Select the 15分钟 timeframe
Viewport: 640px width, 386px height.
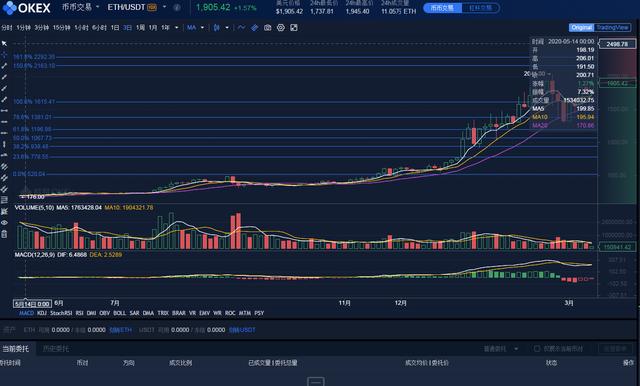click(x=62, y=28)
